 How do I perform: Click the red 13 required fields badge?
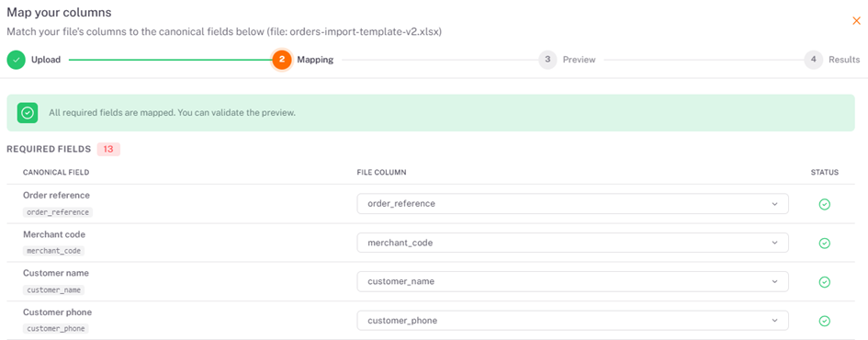click(108, 149)
